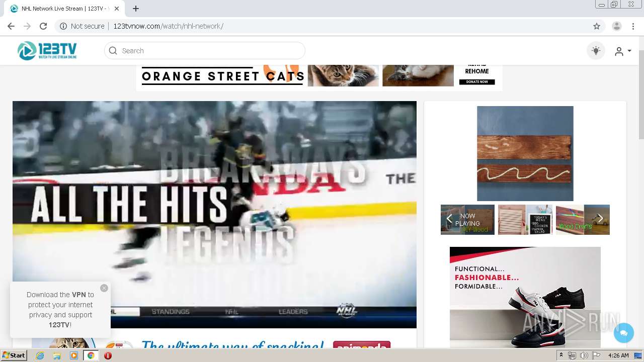Open the user account dropdown
The width and height of the screenshot is (644, 362).
click(x=622, y=51)
